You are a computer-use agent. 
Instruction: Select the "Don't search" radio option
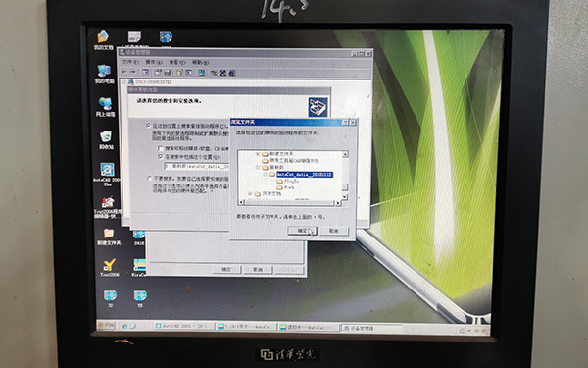coord(150,179)
